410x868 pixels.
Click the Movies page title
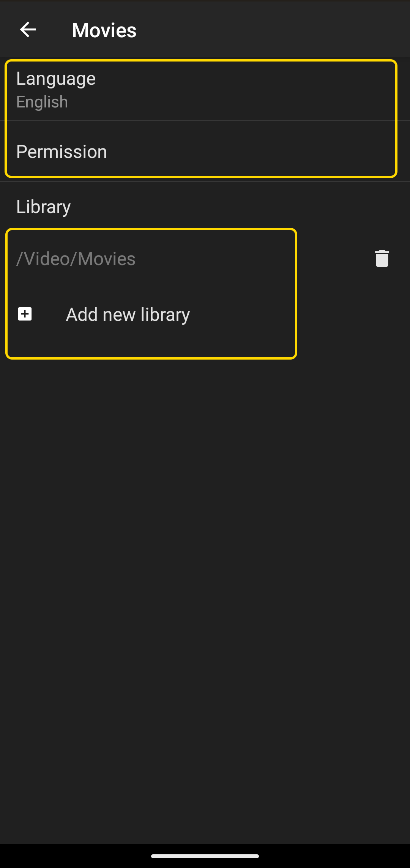[104, 30]
